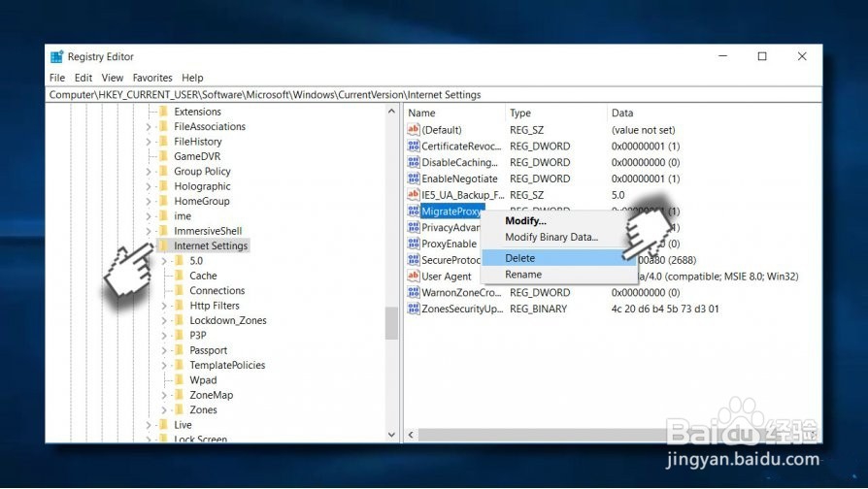Select the Http Filters tree item
This screenshot has height=489, width=868.
(x=215, y=306)
